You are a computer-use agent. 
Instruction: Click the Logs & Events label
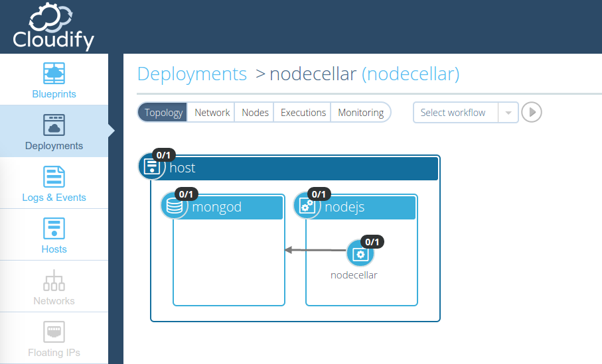pyautogui.click(x=54, y=198)
